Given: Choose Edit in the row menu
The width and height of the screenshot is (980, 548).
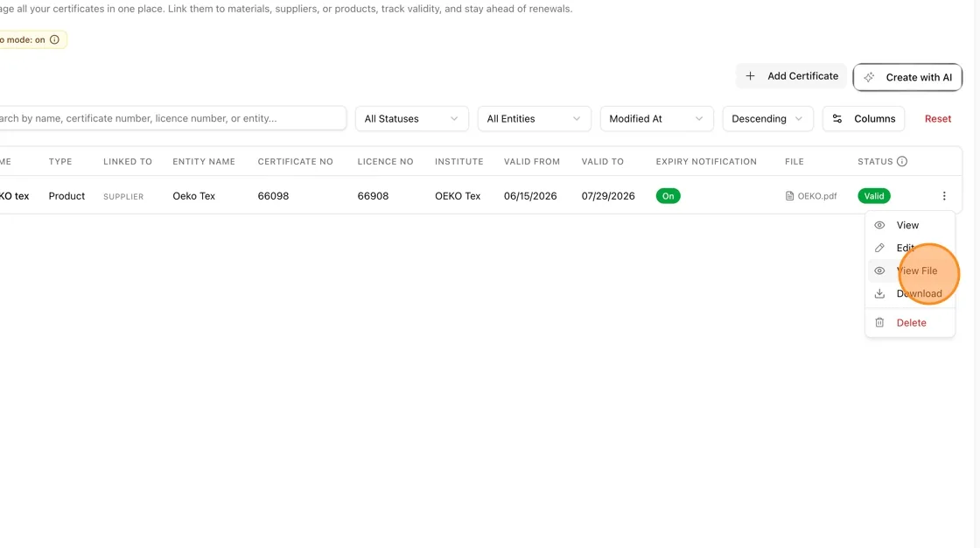Looking at the screenshot, I should click(x=910, y=248).
